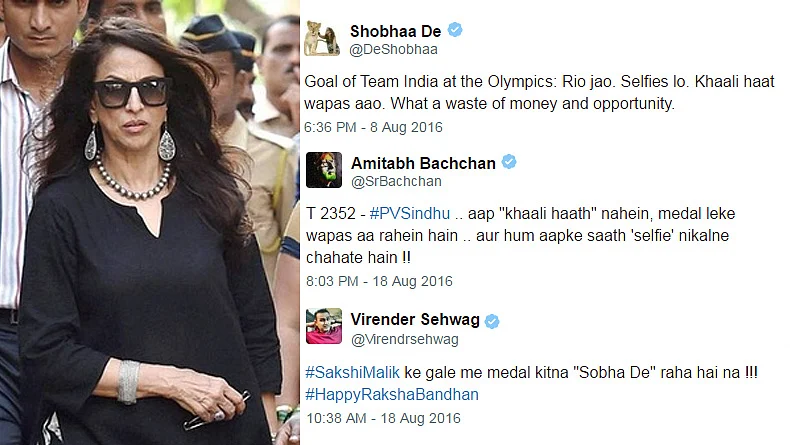
Task: Open the Virender Sehwag display name
Action: coord(415,320)
